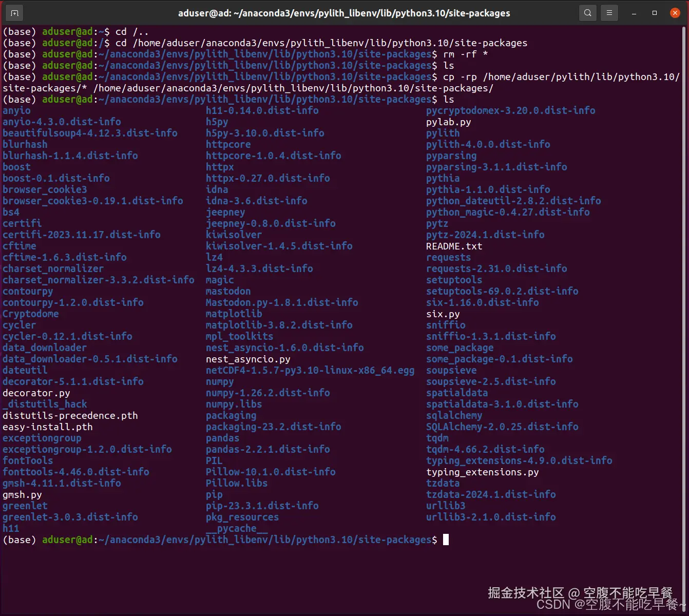689x616 pixels.
Task: Select 'pandas-2.2.1.dist-info' entry
Action: pos(268,449)
